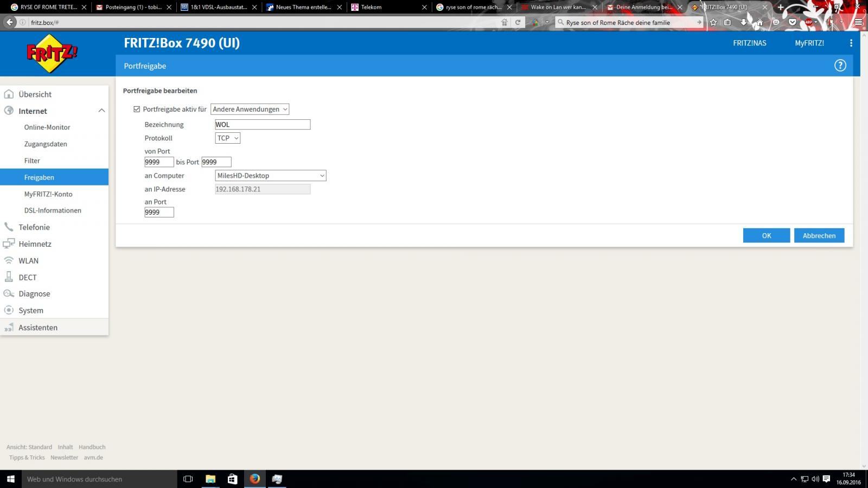
Task: Click the Newsletter footer link
Action: click(x=64, y=457)
